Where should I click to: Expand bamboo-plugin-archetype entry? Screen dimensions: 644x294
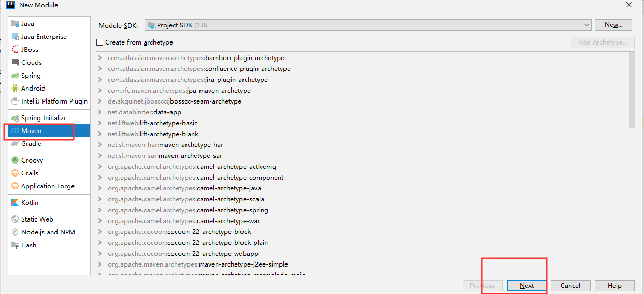100,58
